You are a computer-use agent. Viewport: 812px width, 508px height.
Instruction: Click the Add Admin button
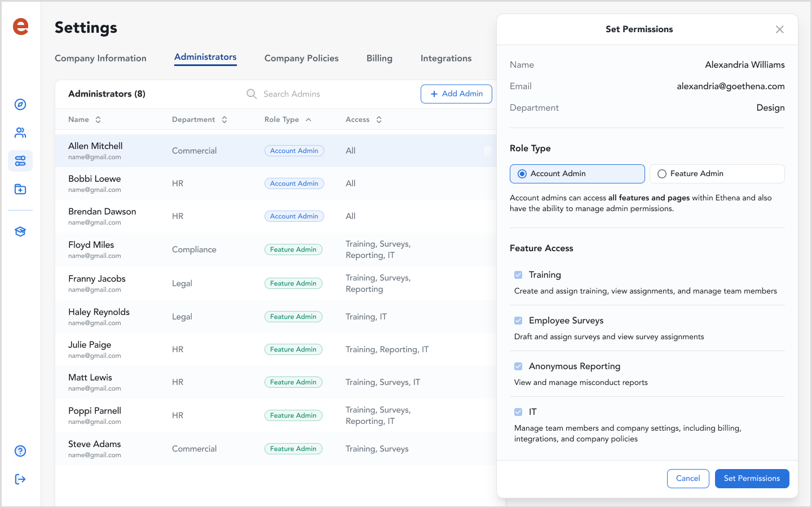pyautogui.click(x=456, y=94)
